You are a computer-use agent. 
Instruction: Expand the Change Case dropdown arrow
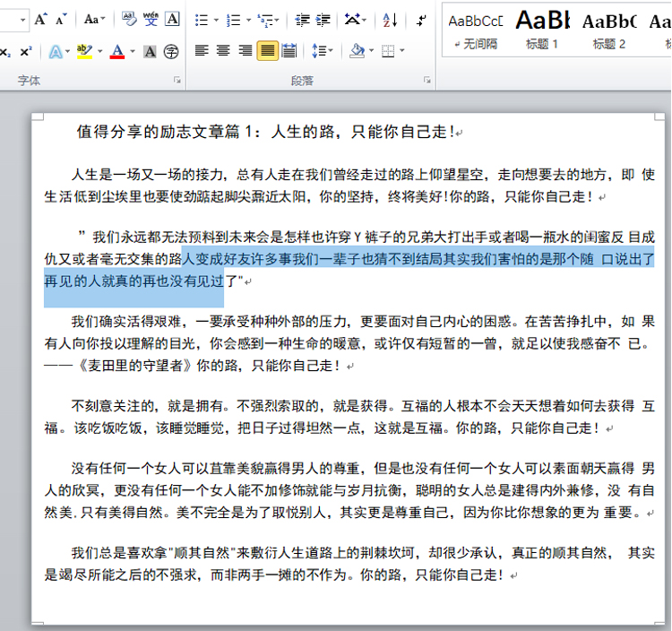[x=103, y=20]
